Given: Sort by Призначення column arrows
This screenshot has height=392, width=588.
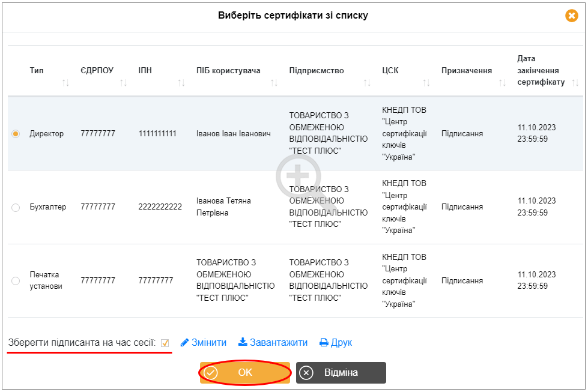Looking at the screenshot, I should coord(503,83).
